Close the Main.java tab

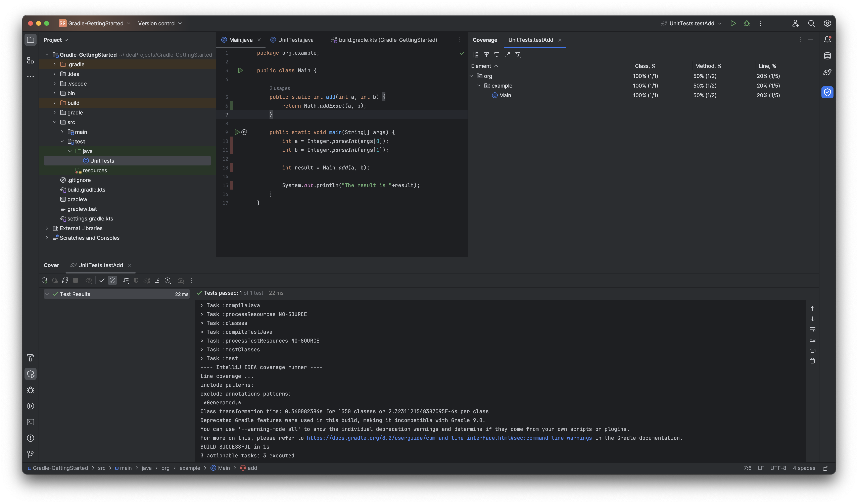(x=259, y=40)
